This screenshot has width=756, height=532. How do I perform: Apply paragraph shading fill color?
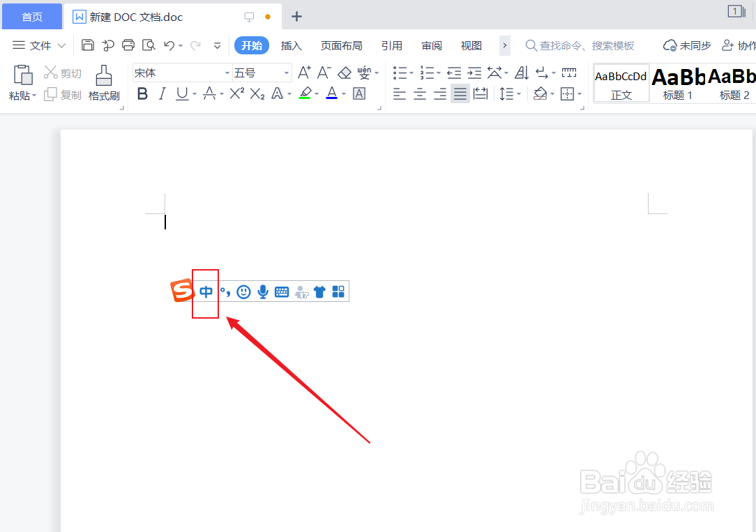[x=540, y=93]
